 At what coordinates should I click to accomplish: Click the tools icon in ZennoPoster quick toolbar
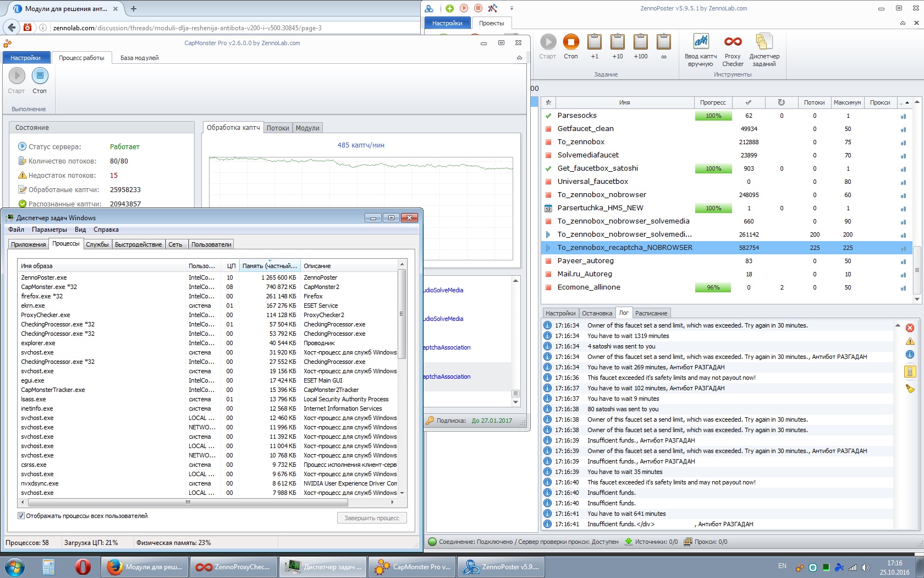[x=493, y=8]
